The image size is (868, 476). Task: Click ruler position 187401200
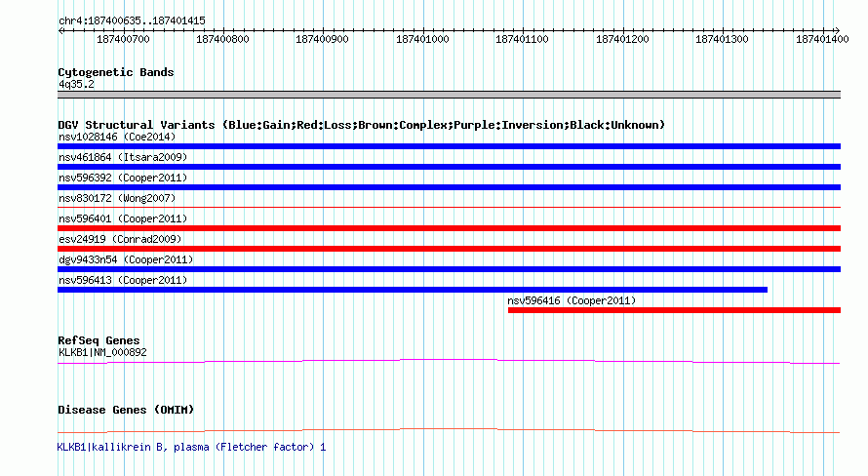[x=622, y=39]
